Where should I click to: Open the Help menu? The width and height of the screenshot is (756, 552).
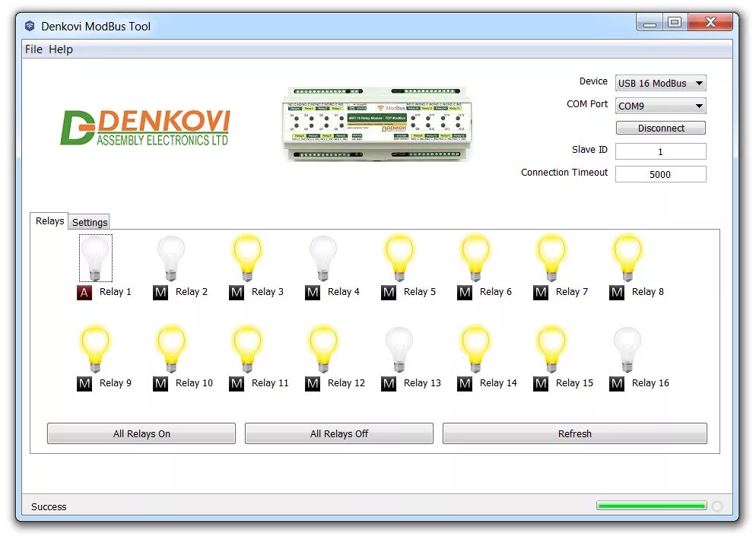tap(61, 49)
